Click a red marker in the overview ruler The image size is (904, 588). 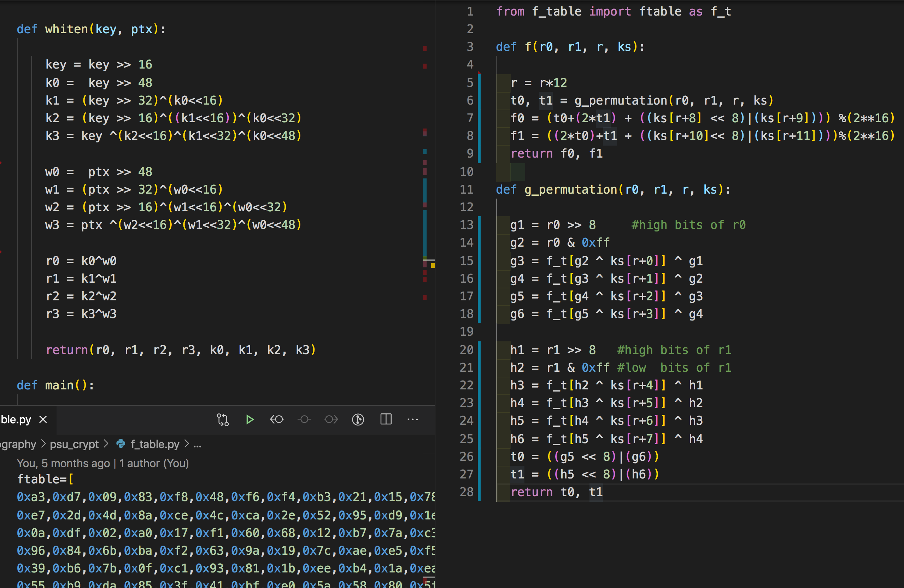coord(424,48)
